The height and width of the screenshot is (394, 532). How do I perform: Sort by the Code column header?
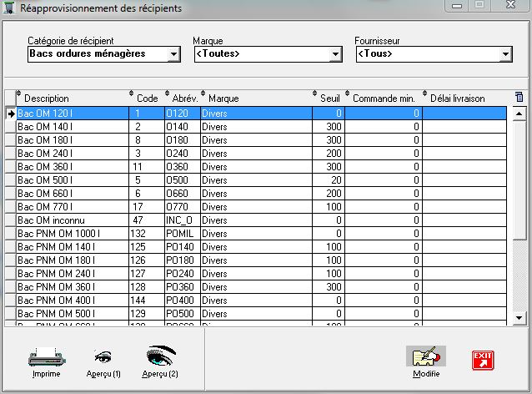147,98
